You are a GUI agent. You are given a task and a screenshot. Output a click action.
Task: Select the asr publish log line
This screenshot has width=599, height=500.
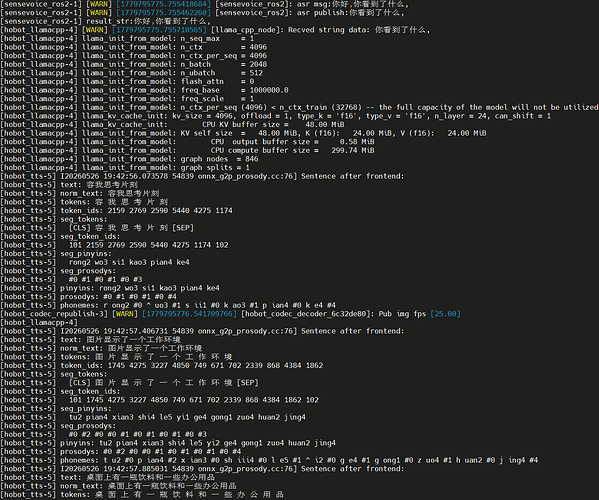click(x=202, y=13)
